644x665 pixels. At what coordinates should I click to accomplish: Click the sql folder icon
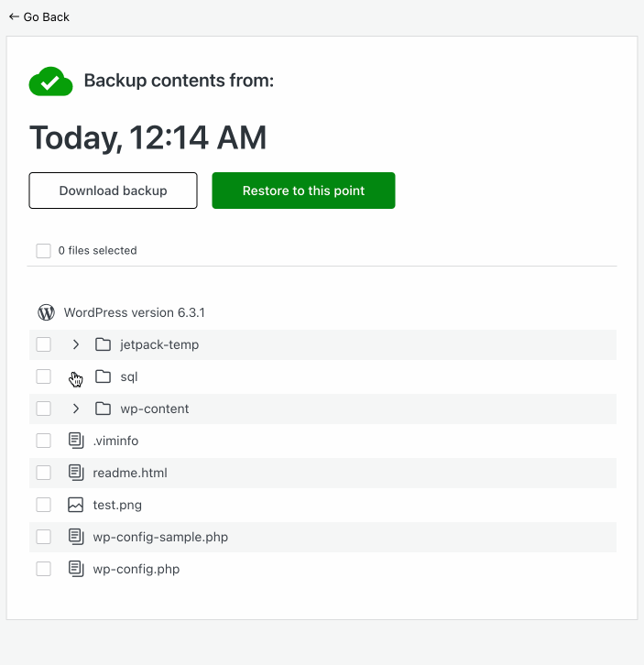click(x=103, y=376)
